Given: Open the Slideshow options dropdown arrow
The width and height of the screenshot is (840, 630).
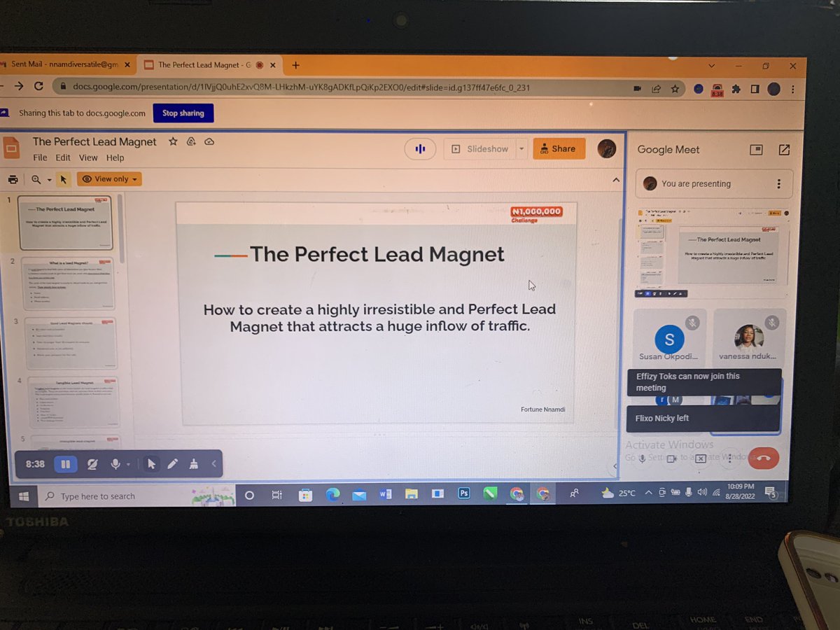Looking at the screenshot, I should (x=521, y=149).
